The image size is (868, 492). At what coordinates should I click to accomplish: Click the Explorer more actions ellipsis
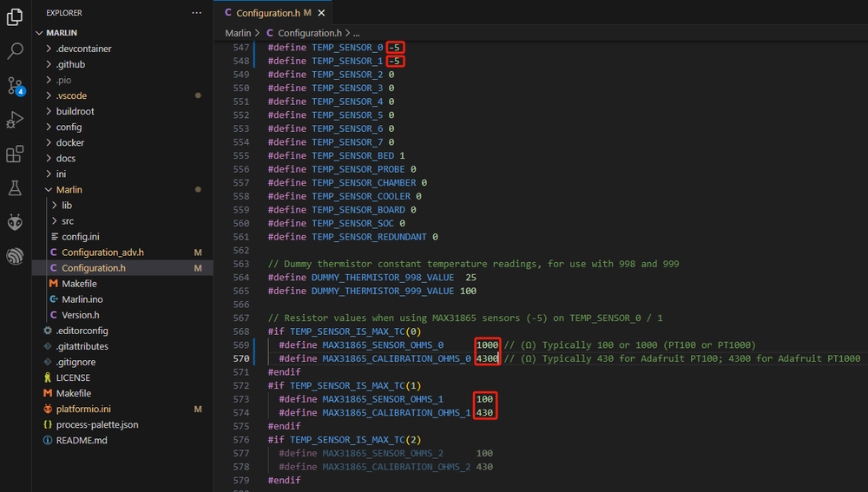tap(197, 13)
